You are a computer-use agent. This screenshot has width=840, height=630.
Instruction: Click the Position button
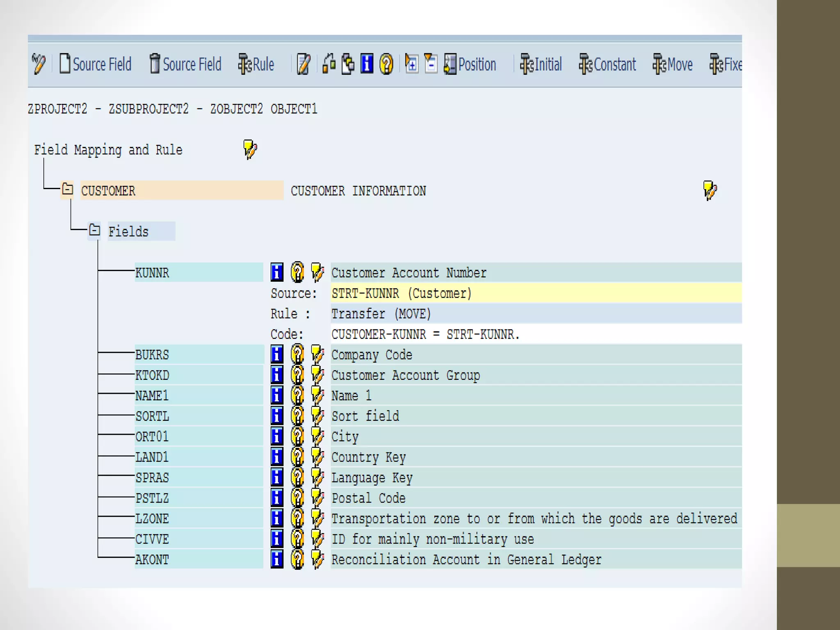coord(470,64)
